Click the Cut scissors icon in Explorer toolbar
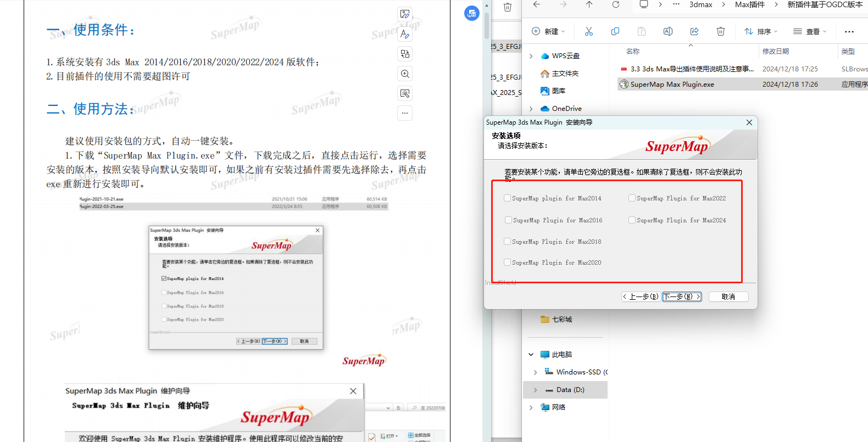This screenshot has width=868, height=442. tap(589, 31)
